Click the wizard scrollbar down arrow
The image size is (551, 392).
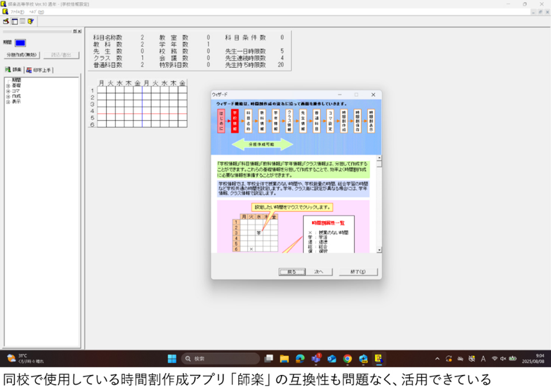pyautogui.click(x=379, y=250)
